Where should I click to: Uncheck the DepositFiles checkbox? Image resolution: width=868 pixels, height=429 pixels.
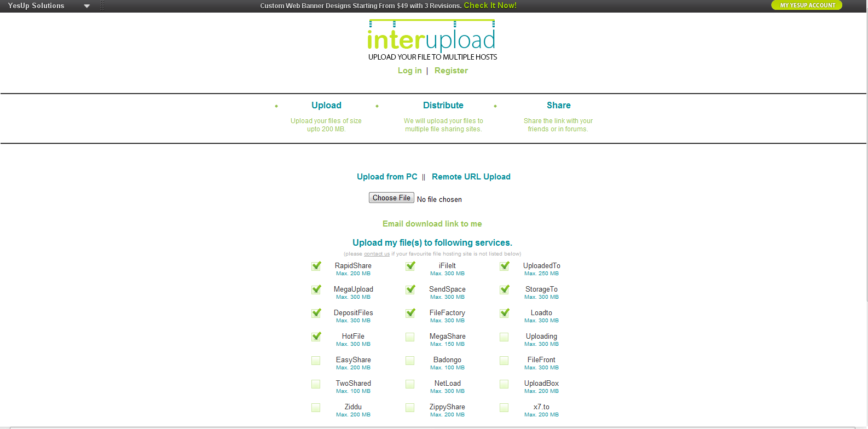(x=316, y=313)
